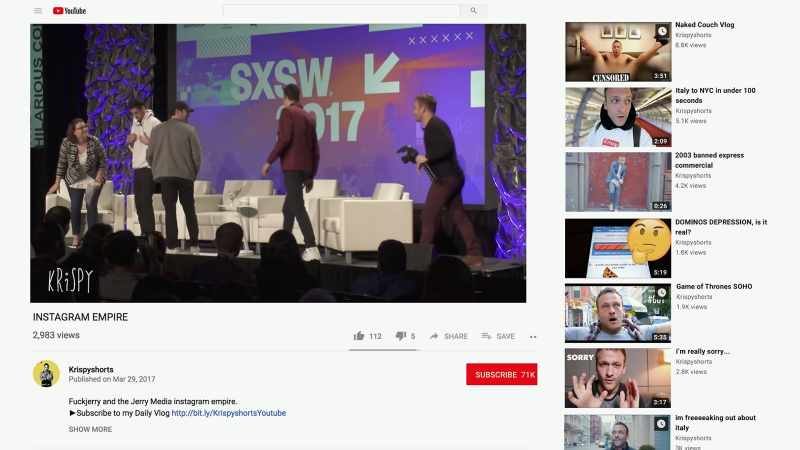Save the video to a playlist

pyautogui.click(x=498, y=336)
